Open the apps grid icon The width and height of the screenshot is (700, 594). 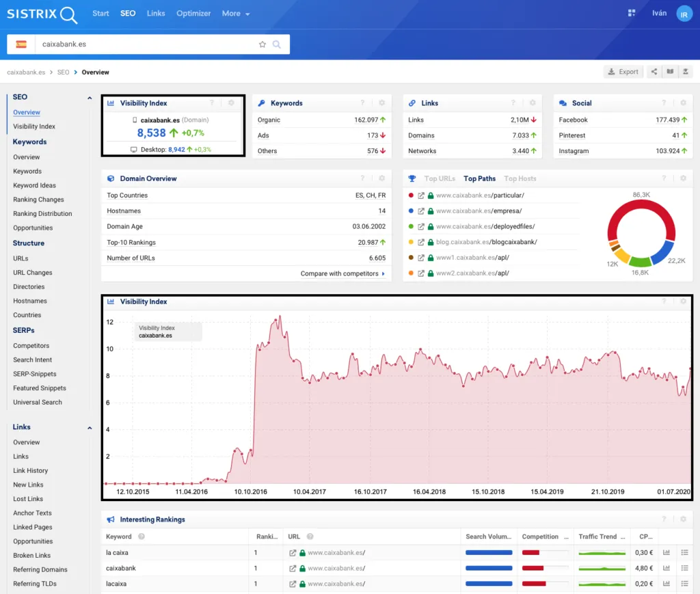pos(631,13)
